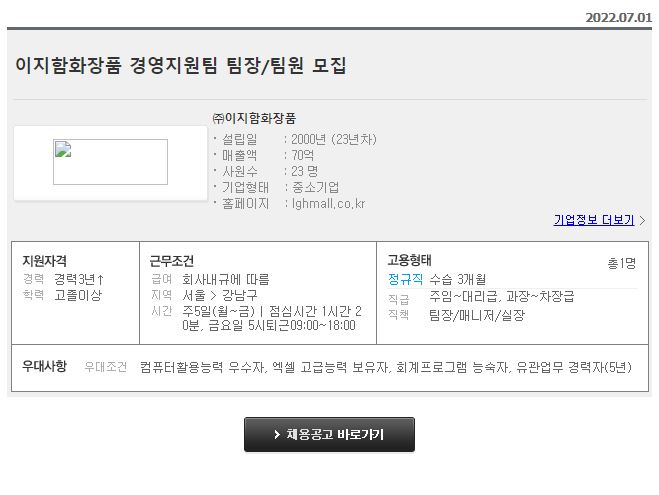The image size is (659, 495).
Task: Click the 채용공고 바로가기 button
Action: tap(329, 434)
